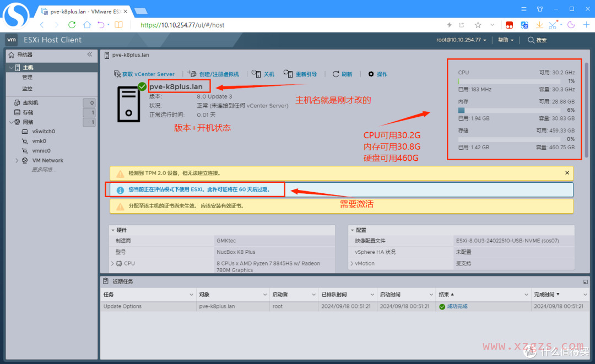Click the Shut down host (关机) icon
This screenshot has height=364, width=595.
pos(256,74)
